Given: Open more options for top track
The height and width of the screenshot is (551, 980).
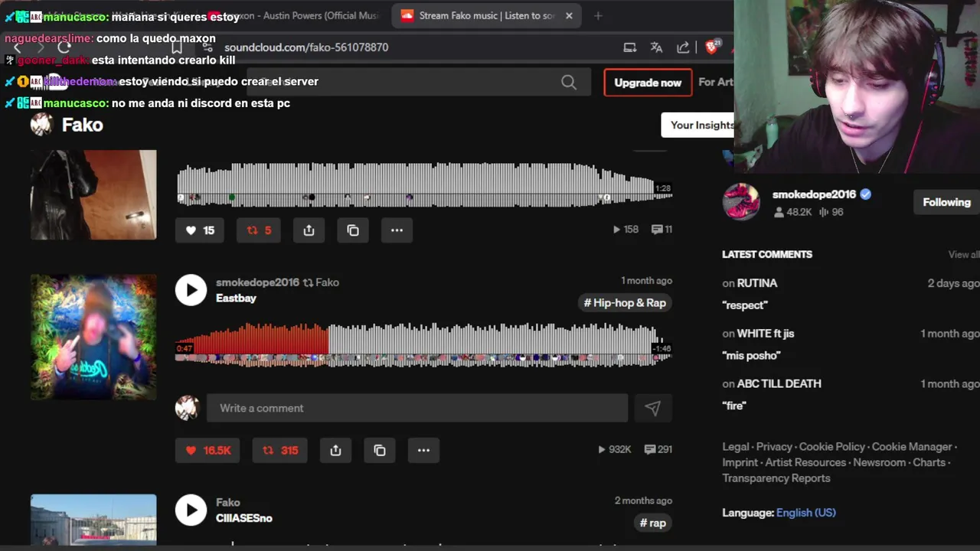Looking at the screenshot, I should tap(397, 230).
